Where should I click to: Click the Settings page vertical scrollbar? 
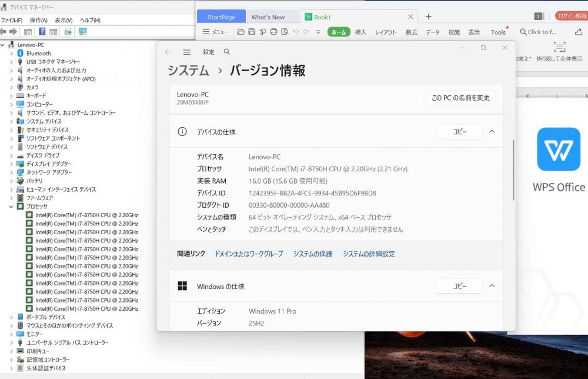tap(513, 171)
